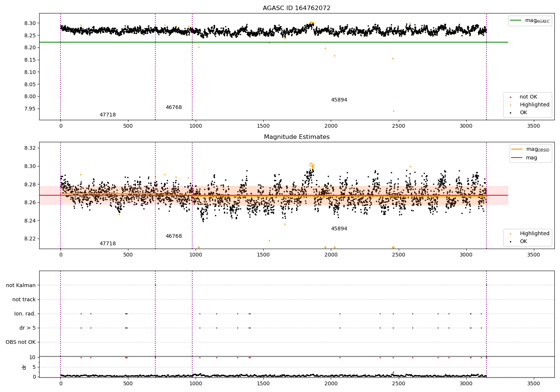Click obsid label 47718 in Magnitude Estimates plot
The image size is (560, 392).
click(108, 244)
